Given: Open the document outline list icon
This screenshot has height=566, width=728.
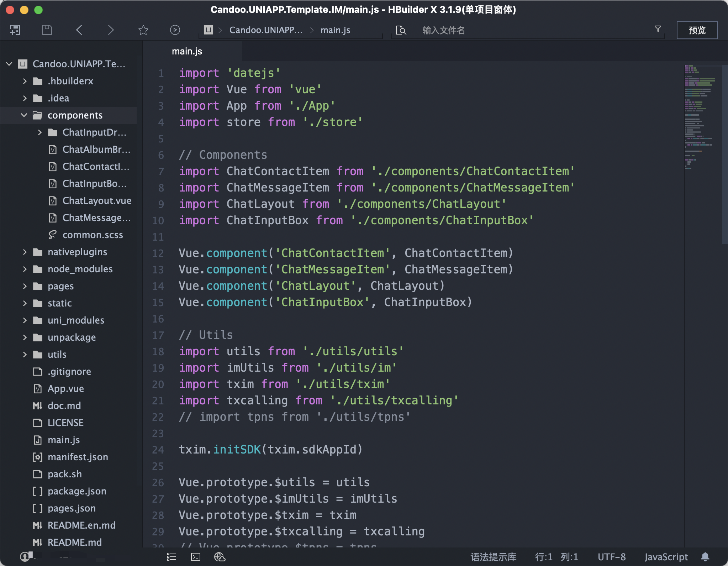Looking at the screenshot, I should (172, 557).
